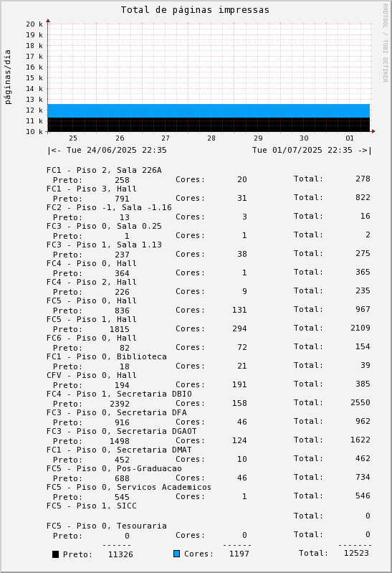Click the grand total value 12523
This screenshot has height=573, width=392.
click(356, 553)
